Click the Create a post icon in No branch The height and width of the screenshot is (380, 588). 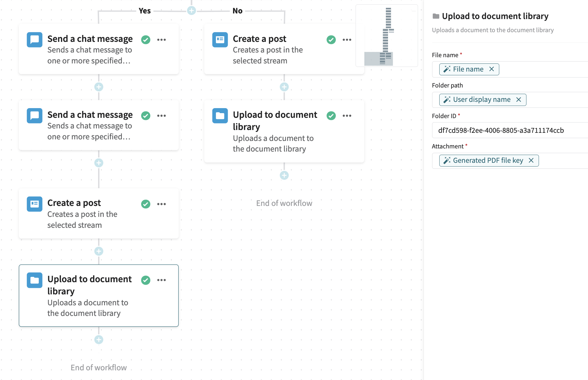pyautogui.click(x=220, y=40)
